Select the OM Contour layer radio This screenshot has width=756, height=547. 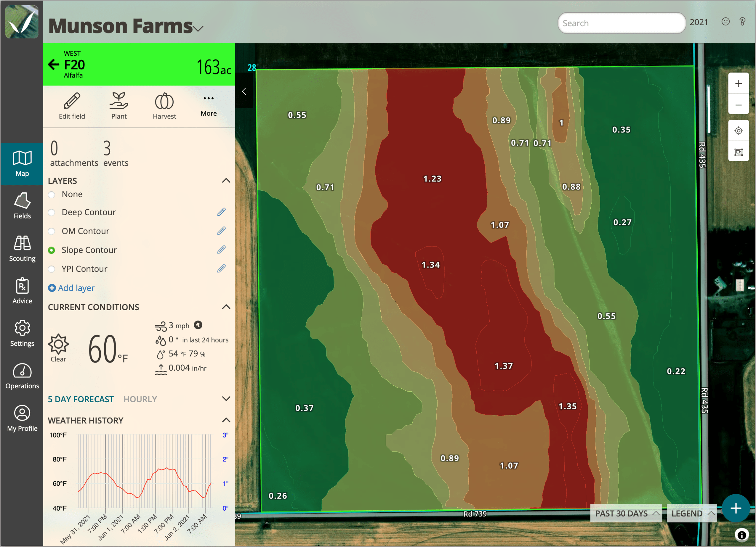[x=51, y=231]
